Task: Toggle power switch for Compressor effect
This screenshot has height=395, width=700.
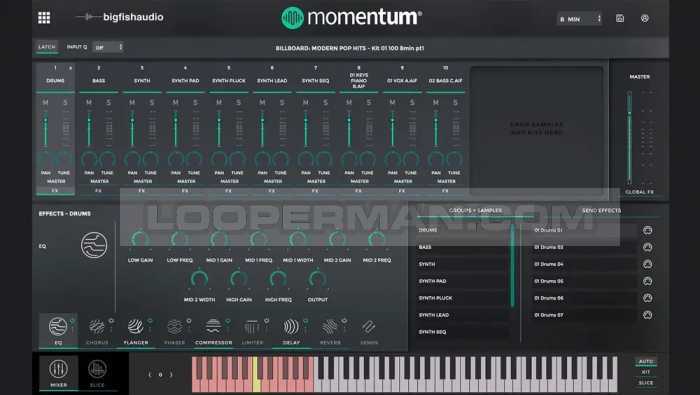Action: pos(228,320)
